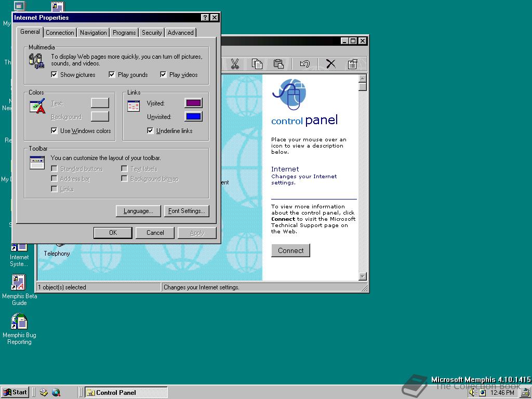This screenshot has height=399, width=532.
Task: Click the 'Internet' heading in info pane
Action: tap(285, 169)
